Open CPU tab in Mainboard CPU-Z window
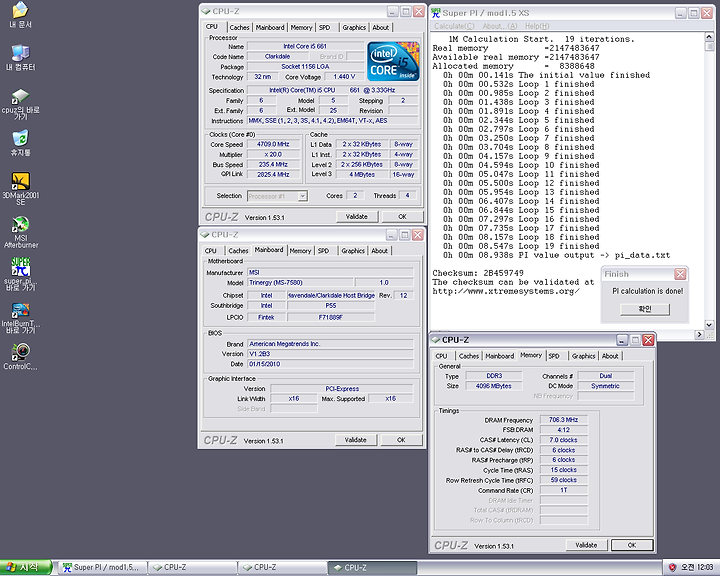The image size is (720, 576). 211,251
